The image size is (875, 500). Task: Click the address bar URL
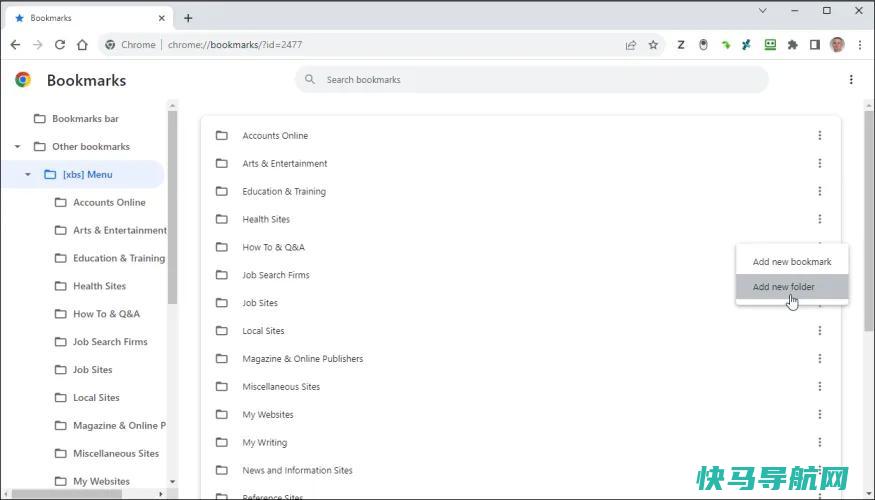coord(234,45)
